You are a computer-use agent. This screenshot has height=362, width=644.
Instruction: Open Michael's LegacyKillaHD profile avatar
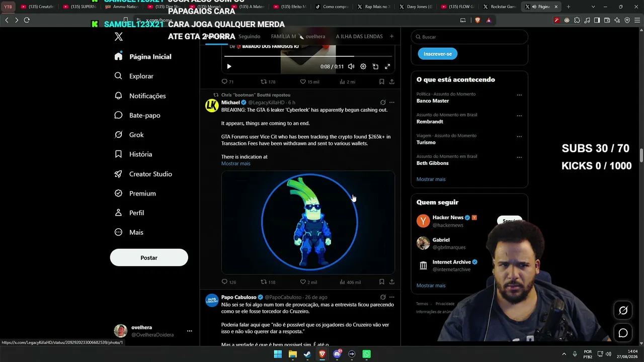212,106
